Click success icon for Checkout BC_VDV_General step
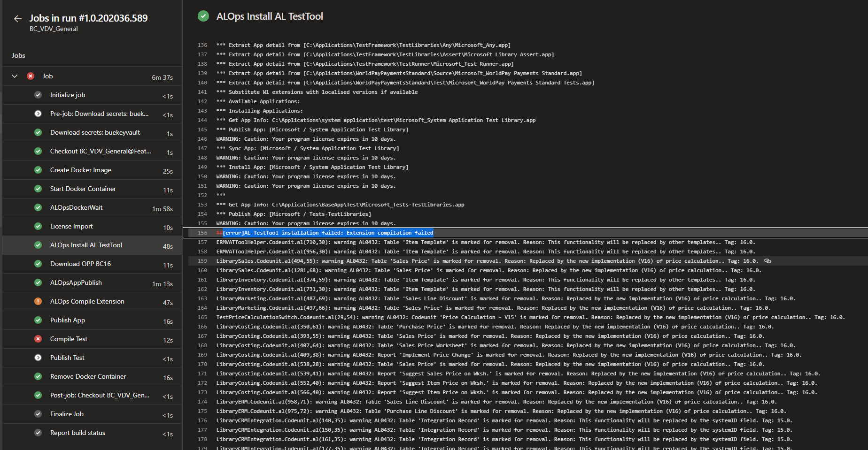868x450 pixels. click(x=38, y=151)
